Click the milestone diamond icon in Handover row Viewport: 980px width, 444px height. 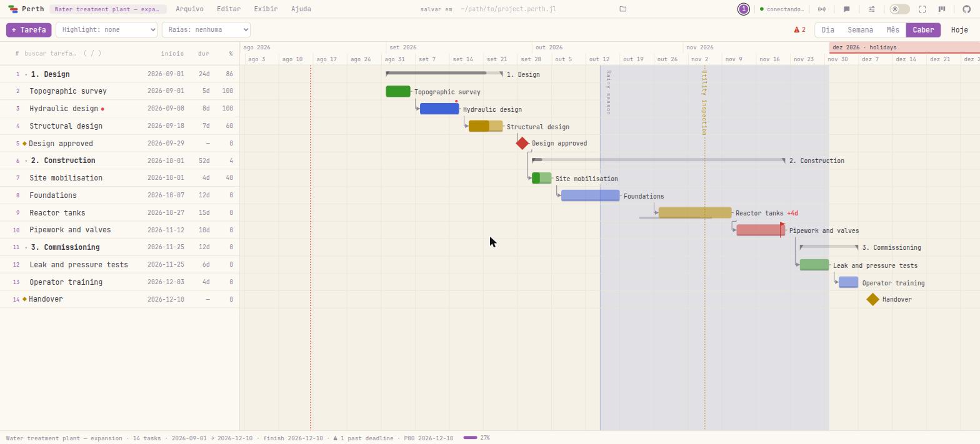tap(24, 299)
